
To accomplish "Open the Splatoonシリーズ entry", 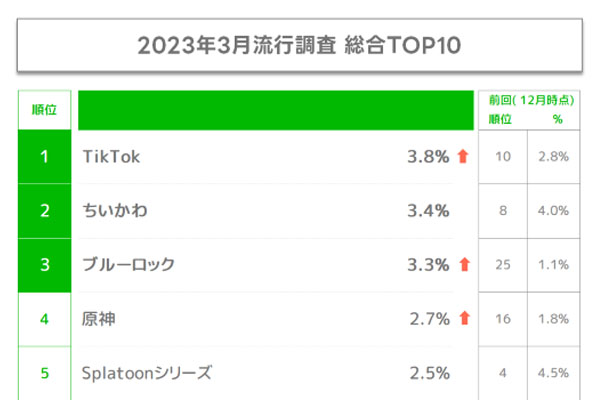I will point(146,374).
